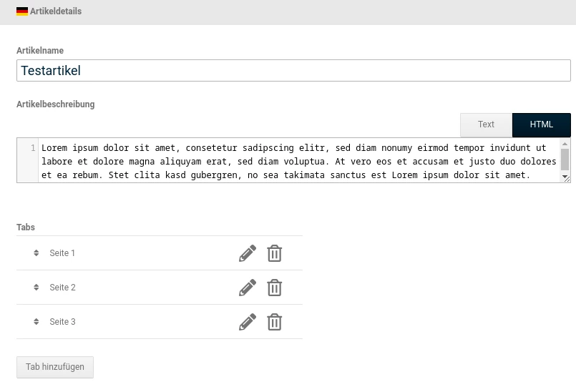Delete Seite 1 using trash icon
Screen dimensions: 576x392
coord(275,253)
